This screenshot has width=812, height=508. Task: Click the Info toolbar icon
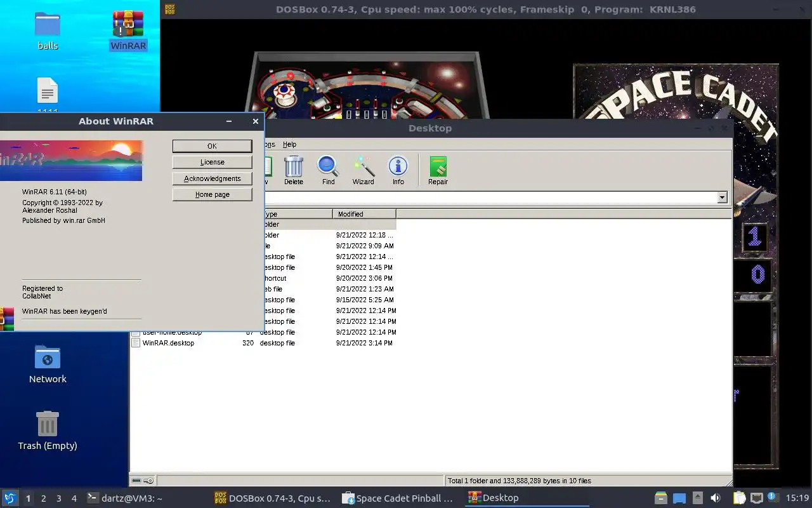coord(398,170)
